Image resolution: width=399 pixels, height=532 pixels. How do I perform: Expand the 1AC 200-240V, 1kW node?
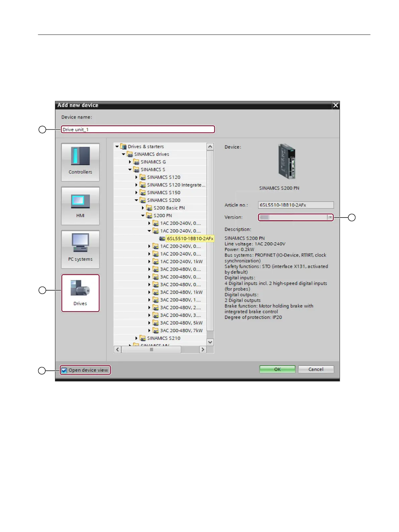tap(149, 261)
